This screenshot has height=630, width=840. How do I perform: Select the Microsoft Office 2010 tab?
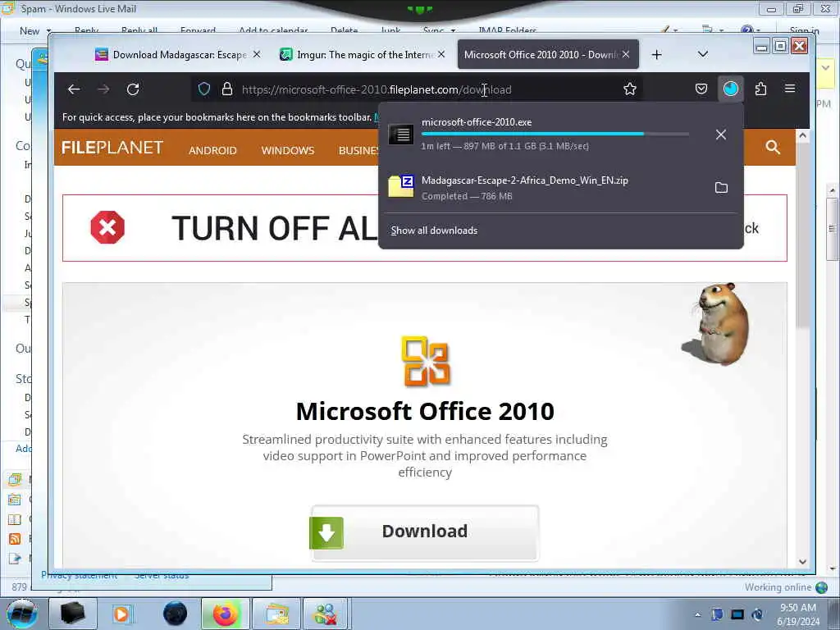[x=540, y=55]
